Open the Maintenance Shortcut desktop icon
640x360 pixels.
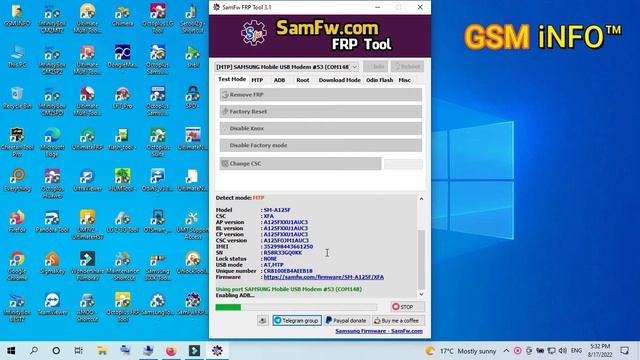122,266
